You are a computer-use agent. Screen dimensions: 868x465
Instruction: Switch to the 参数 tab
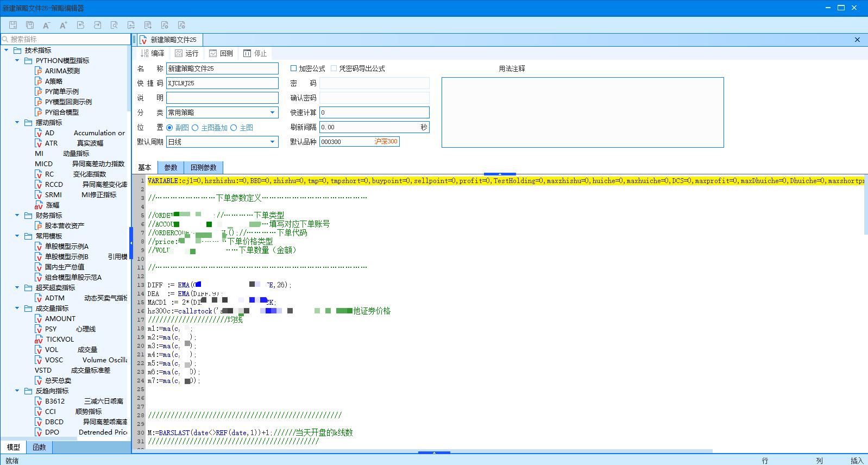[x=171, y=167]
